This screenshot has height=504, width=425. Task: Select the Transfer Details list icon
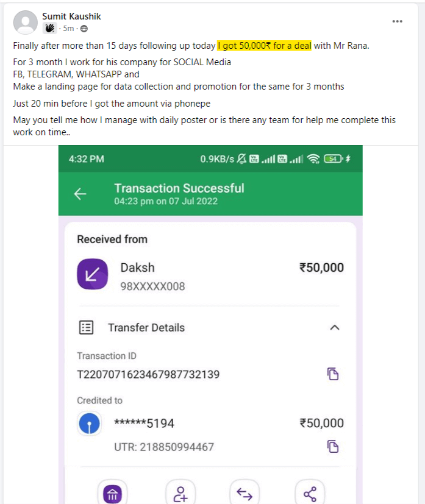(85, 327)
